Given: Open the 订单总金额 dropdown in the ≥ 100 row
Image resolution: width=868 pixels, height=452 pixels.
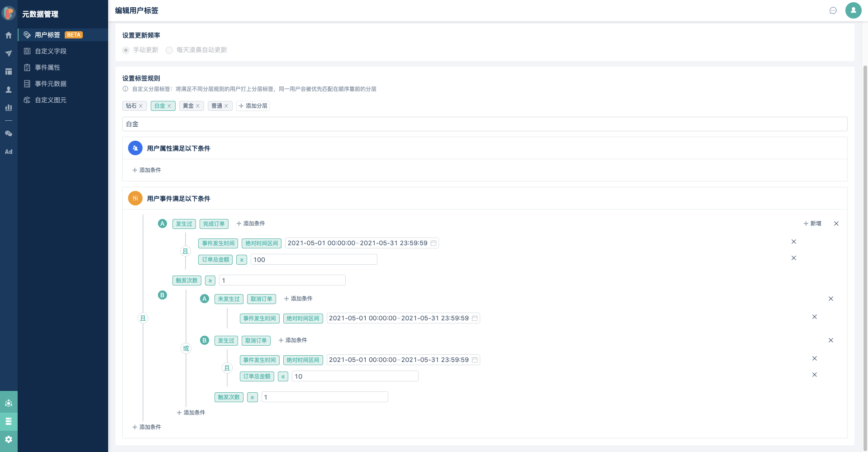Looking at the screenshot, I should [x=215, y=260].
